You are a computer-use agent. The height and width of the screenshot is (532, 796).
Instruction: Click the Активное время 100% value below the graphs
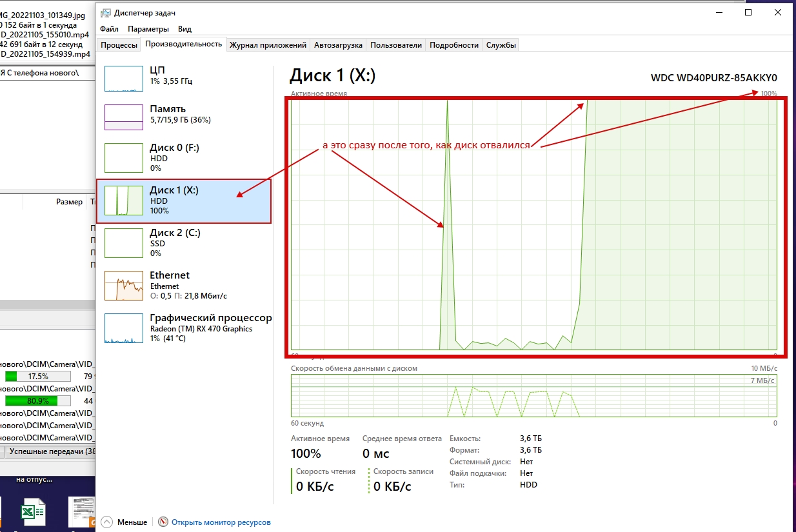point(306,453)
